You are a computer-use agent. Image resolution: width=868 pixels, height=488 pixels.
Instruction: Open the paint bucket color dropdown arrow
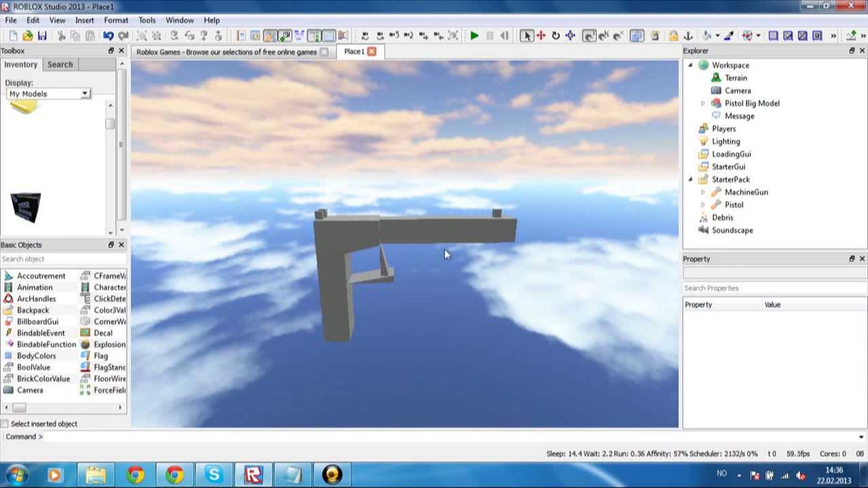click(717, 36)
